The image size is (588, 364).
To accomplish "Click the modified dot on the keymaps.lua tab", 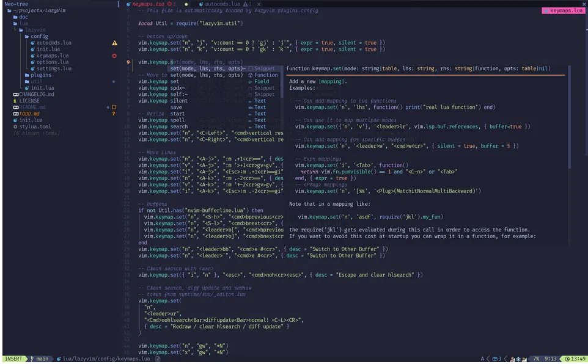I will click(x=186, y=4).
